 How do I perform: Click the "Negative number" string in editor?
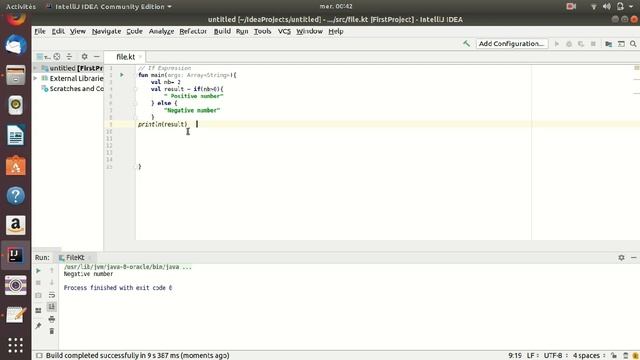tap(192, 110)
